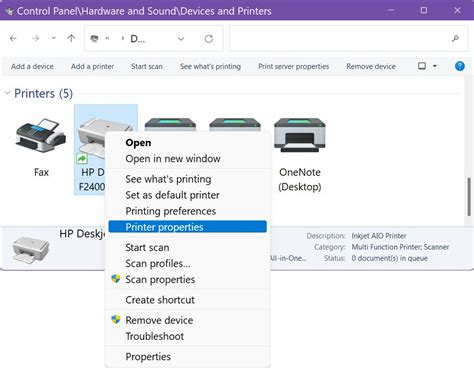Image resolution: width=474 pixels, height=368 pixels.
Task: Click the shield icon beside Scan properties
Action: pyautogui.click(x=116, y=279)
